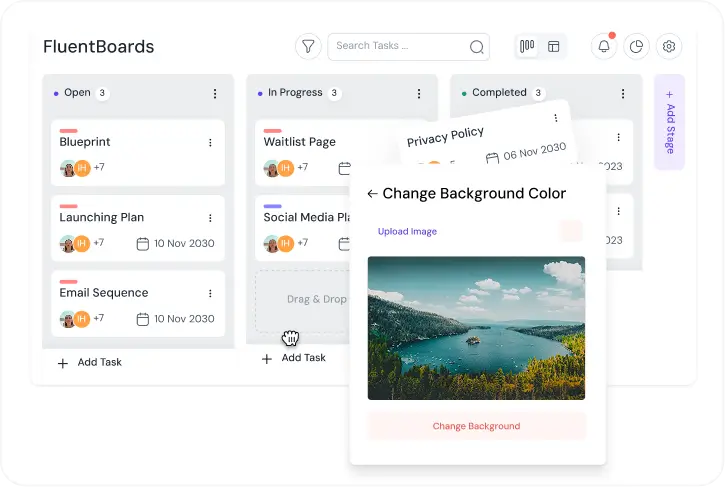
Task: Open the Completed stage three-dot menu
Action: click(623, 93)
